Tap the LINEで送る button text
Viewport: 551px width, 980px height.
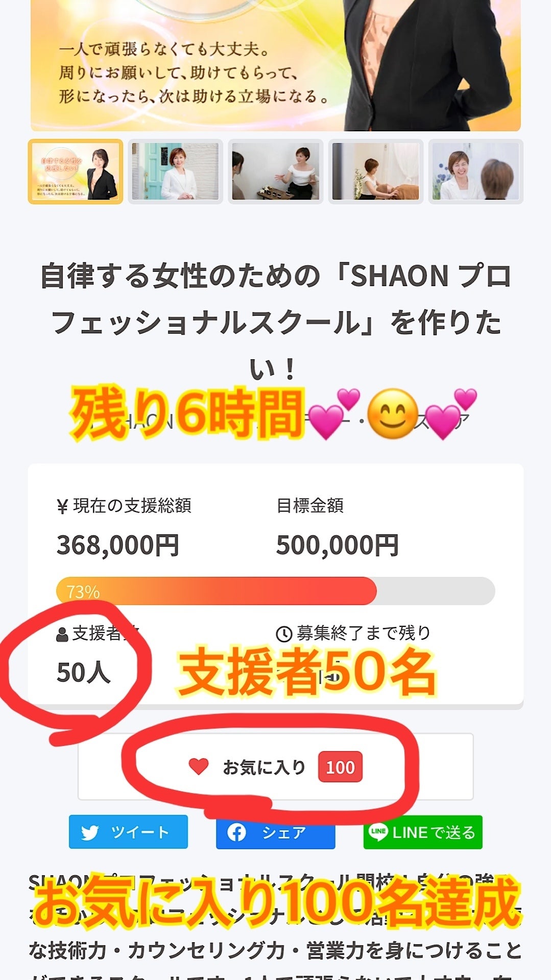[434, 832]
